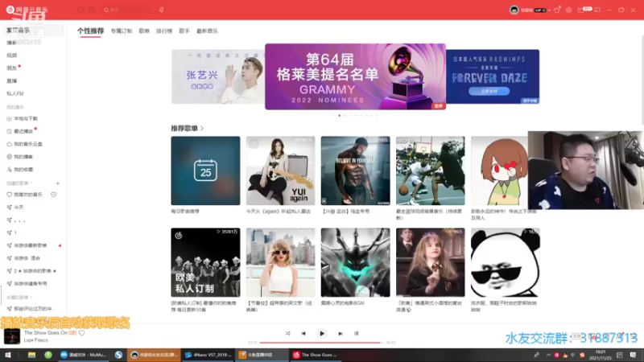Click the user avatar in the header

click(x=514, y=10)
